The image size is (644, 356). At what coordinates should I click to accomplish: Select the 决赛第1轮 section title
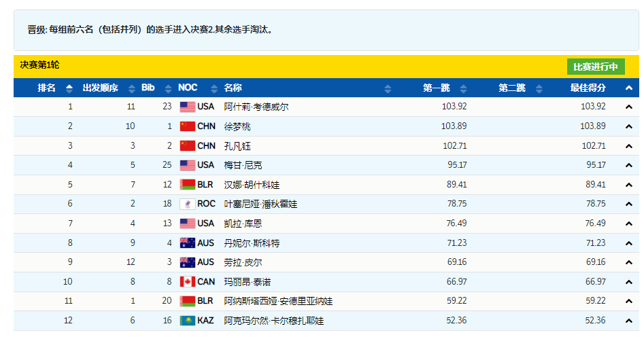click(x=39, y=65)
